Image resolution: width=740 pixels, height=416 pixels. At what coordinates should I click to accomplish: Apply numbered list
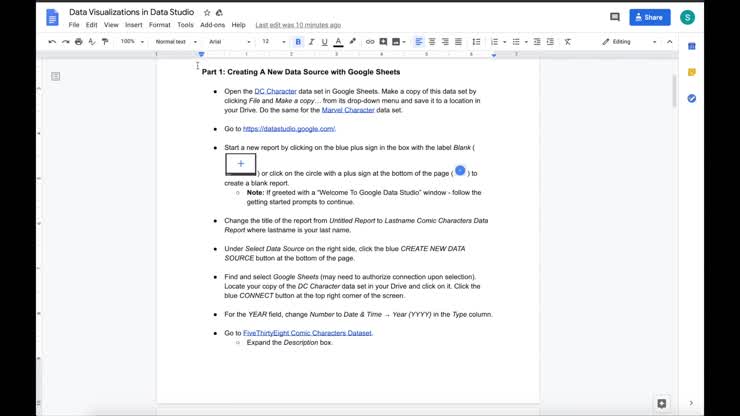pyautogui.click(x=494, y=42)
